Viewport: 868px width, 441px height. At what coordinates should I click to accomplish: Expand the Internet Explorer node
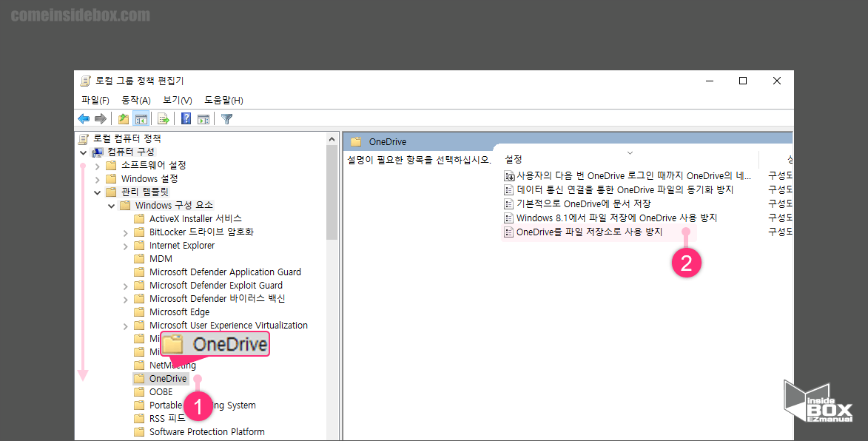click(x=126, y=246)
